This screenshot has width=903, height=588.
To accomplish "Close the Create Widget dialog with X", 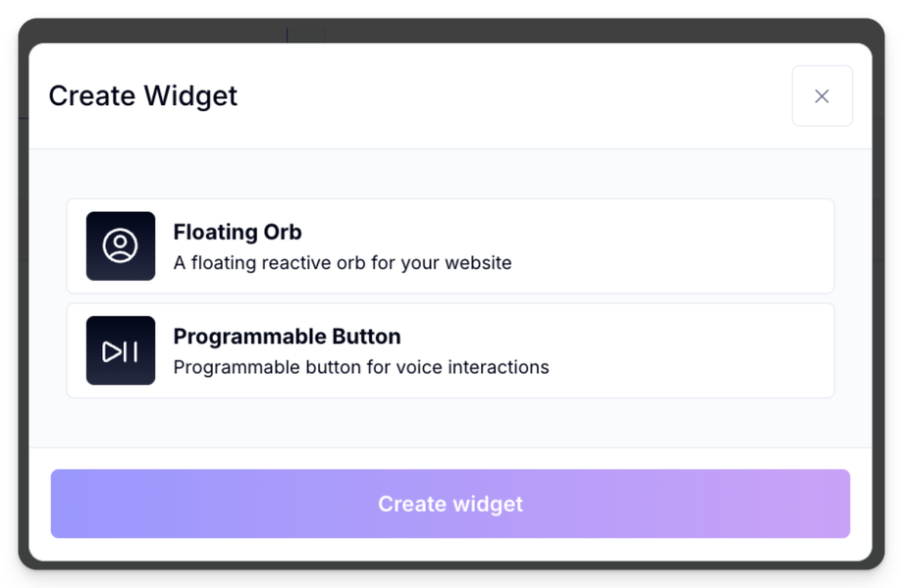I will tap(822, 96).
